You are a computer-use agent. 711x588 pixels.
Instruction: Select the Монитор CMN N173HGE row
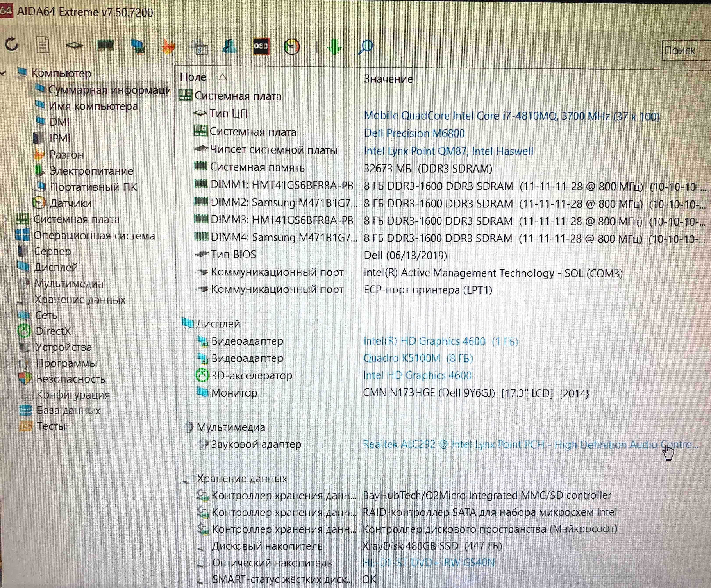coord(392,393)
